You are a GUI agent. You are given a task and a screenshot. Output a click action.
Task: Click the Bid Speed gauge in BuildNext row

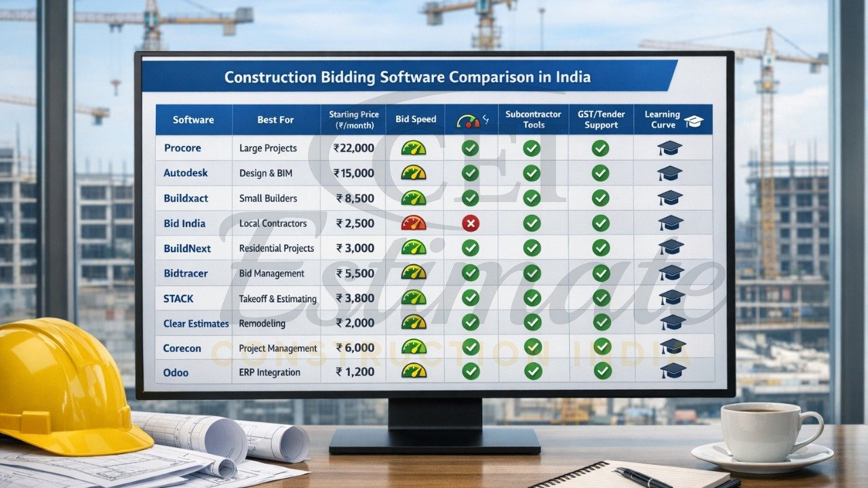click(414, 247)
